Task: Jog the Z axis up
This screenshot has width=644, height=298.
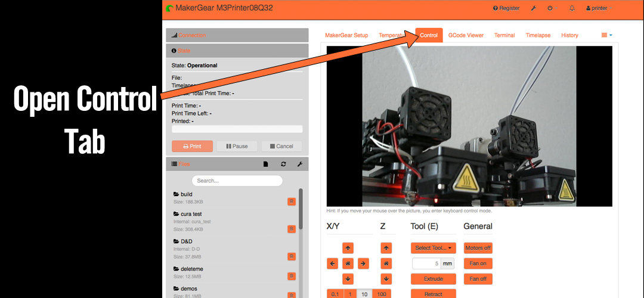Action: pyautogui.click(x=386, y=247)
